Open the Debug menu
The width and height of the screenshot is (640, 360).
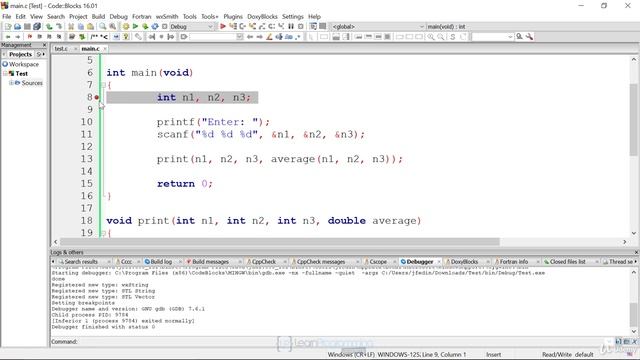point(118,16)
